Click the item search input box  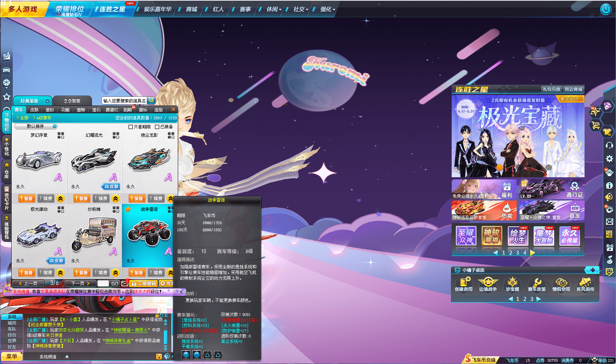(x=124, y=101)
